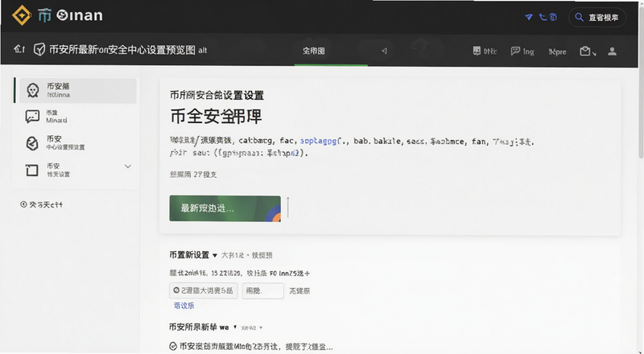Click the gray count text containing "27"
Viewport: 644px width, 354px height.
coord(193,175)
